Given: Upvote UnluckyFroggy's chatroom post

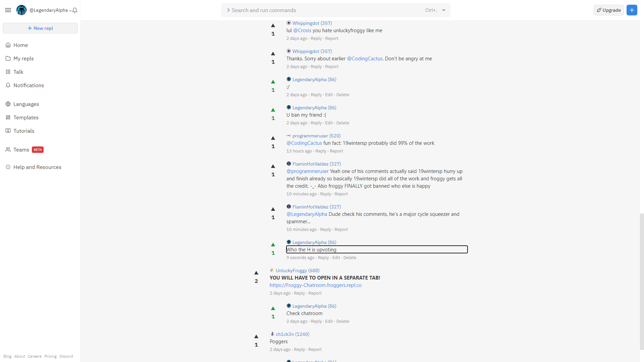Looking at the screenshot, I should tap(256, 273).
